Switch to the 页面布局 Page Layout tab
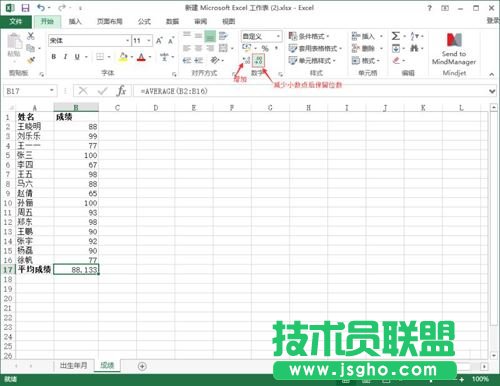Viewport: 500px width, 386px height. [x=110, y=21]
